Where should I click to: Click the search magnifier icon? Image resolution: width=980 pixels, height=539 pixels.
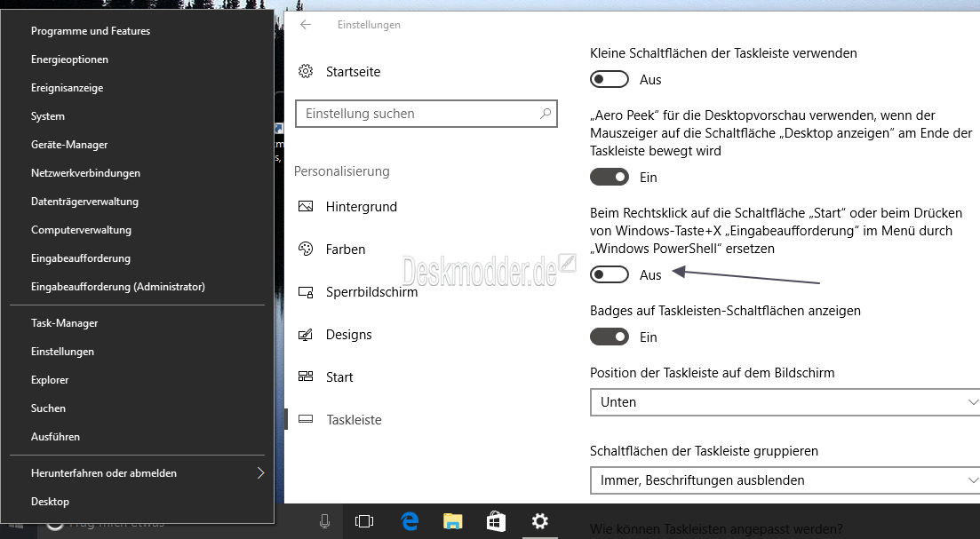coord(545,114)
